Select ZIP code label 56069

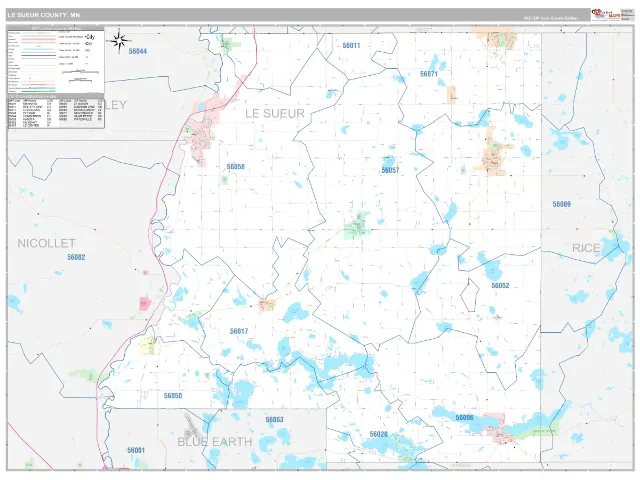coord(562,204)
